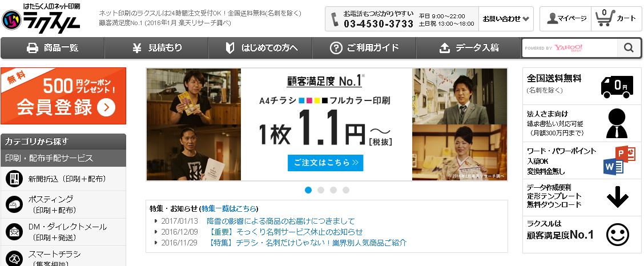Open the 商品一覧 menu

coord(53,48)
